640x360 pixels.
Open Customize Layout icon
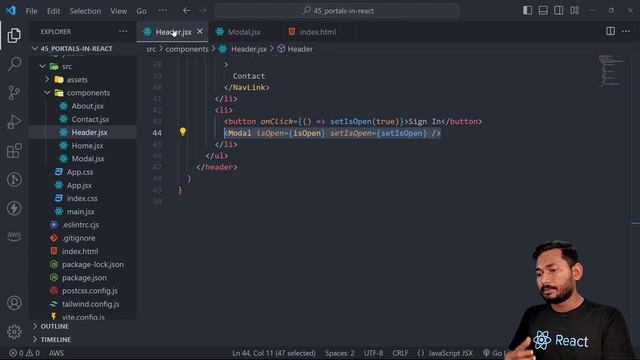[x=574, y=11]
